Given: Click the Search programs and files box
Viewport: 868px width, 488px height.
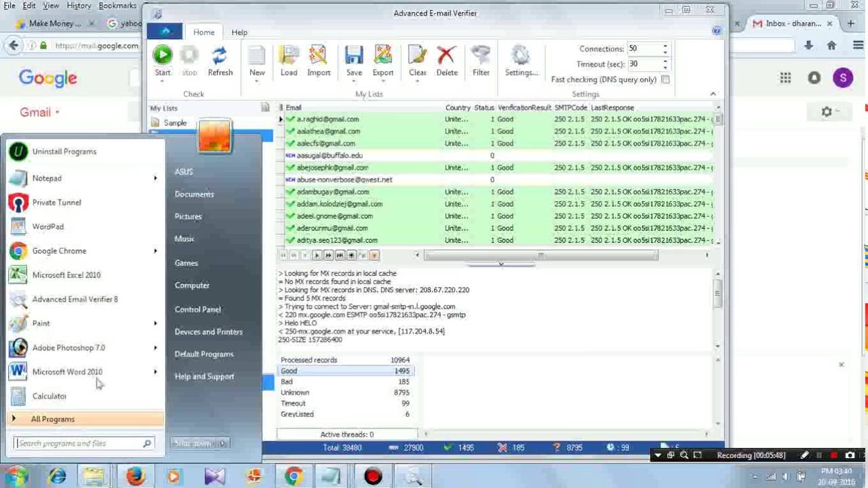Looking at the screenshot, I should (83, 443).
